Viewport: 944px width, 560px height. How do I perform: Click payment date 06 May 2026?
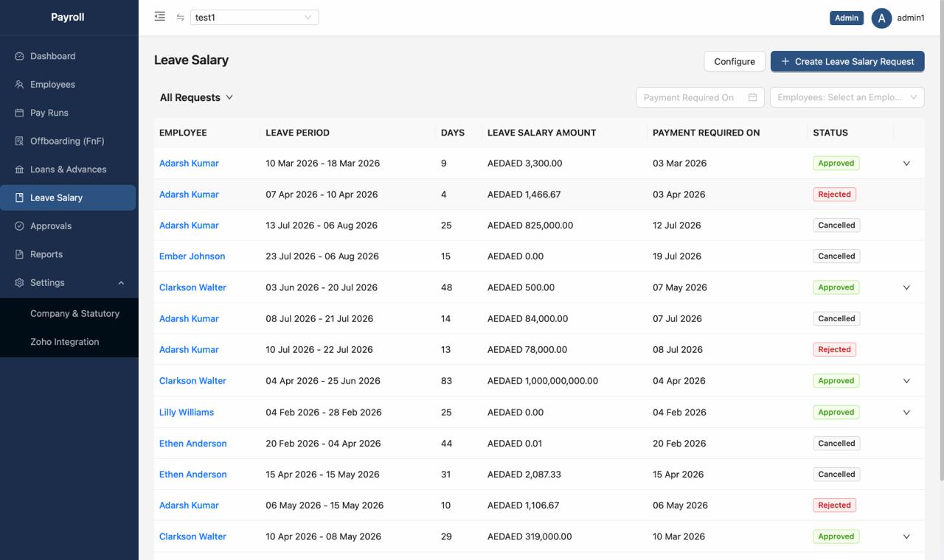click(680, 505)
